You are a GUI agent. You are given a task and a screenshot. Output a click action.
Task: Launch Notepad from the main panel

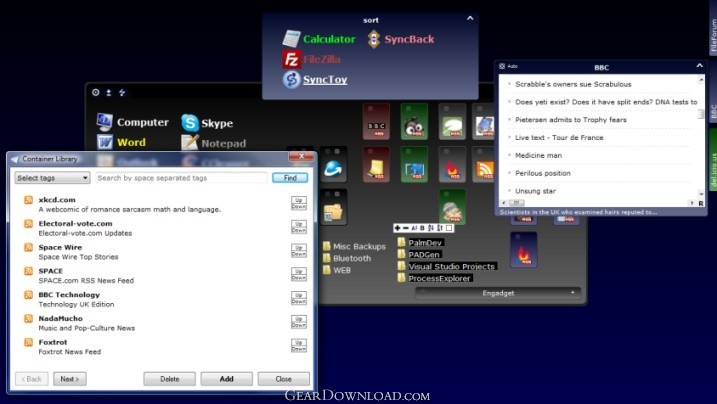tap(214, 143)
